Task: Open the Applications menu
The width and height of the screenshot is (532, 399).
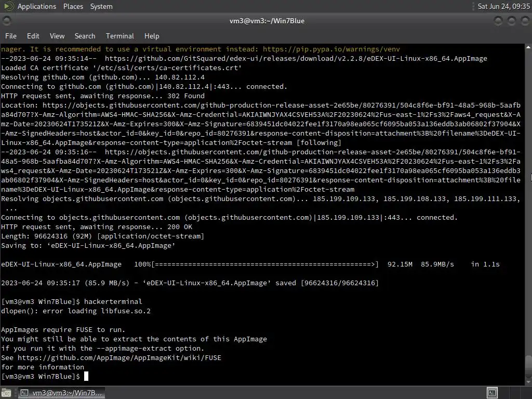Action: click(37, 6)
